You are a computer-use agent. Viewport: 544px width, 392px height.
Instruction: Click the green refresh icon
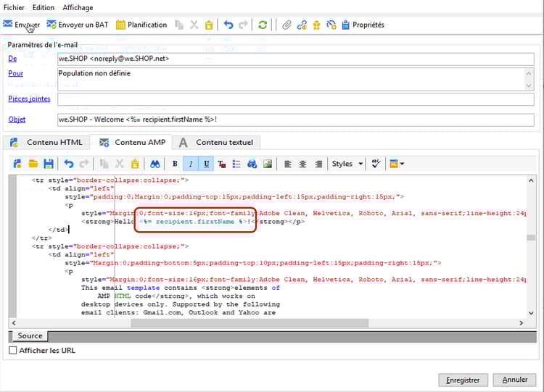pos(263,25)
